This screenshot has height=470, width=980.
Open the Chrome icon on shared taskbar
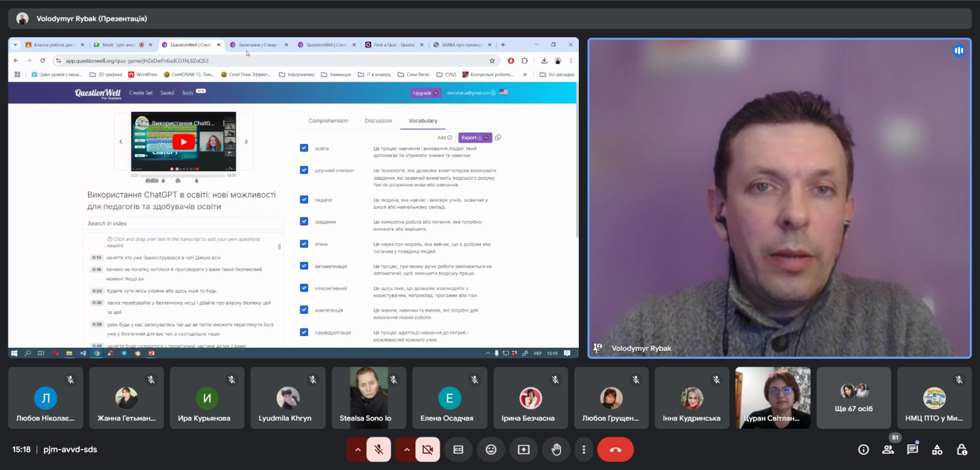(x=97, y=353)
